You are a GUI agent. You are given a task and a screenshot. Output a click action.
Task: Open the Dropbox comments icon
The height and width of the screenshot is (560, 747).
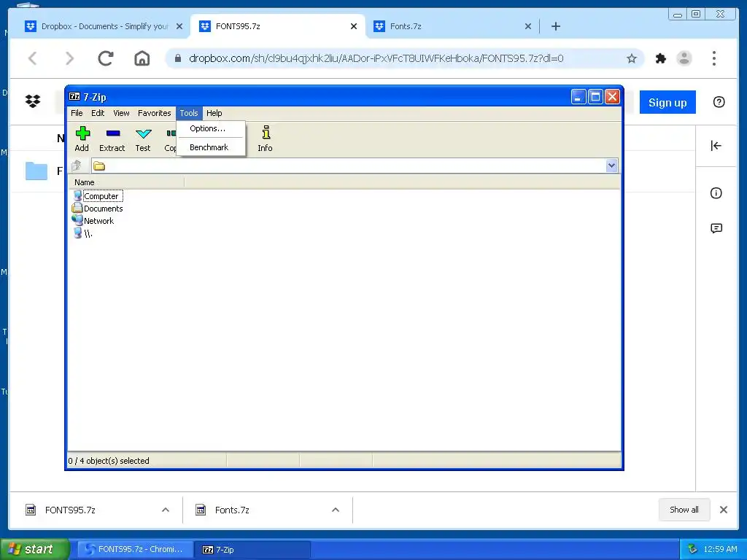pos(716,228)
